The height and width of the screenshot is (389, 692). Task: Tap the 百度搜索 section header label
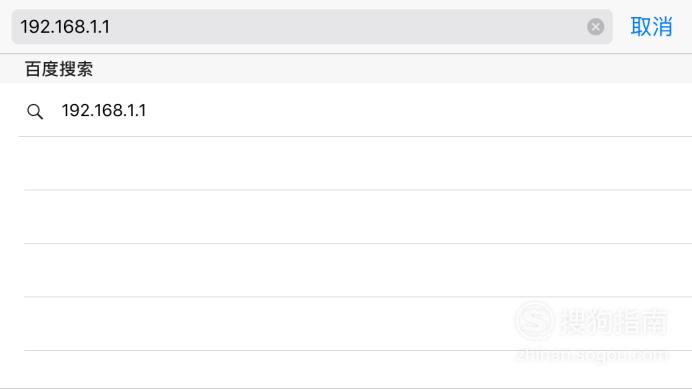point(59,69)
